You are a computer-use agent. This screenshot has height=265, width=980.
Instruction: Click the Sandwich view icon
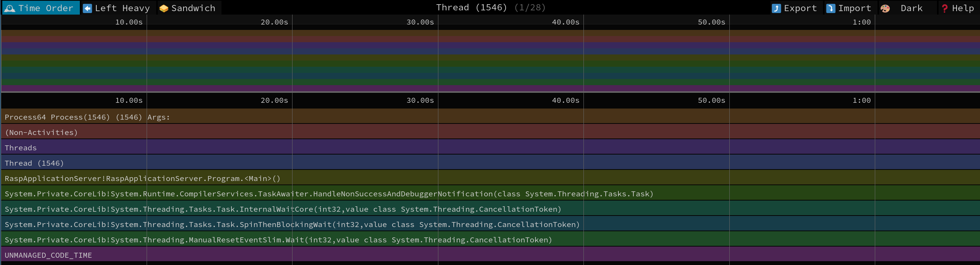point(164,8)
